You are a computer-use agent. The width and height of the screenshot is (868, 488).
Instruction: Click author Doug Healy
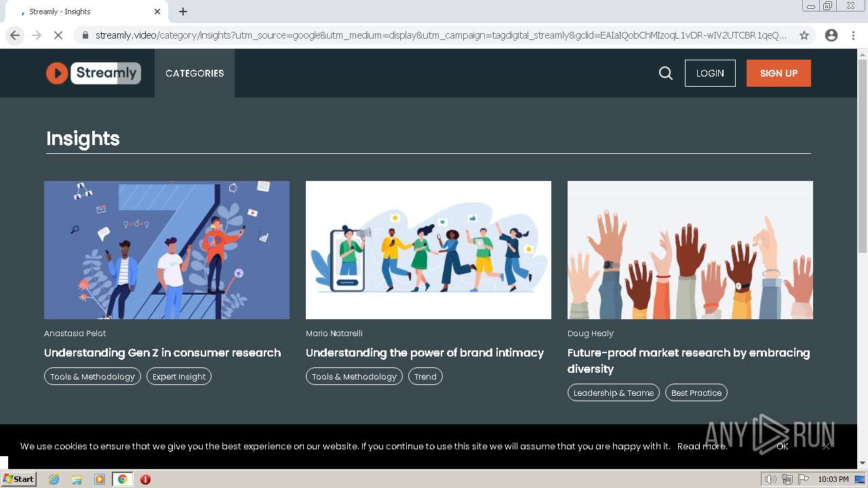(x=591, y=333)
